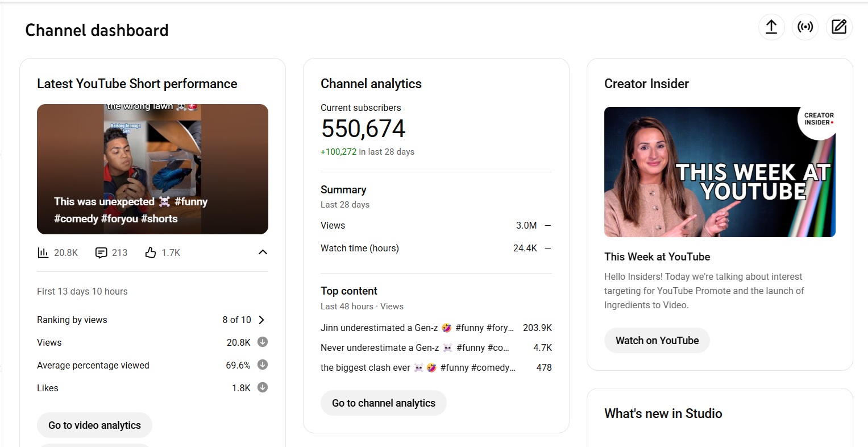Collapse the latest Short performance details
The image size is (868, 447).
[263, 253]
